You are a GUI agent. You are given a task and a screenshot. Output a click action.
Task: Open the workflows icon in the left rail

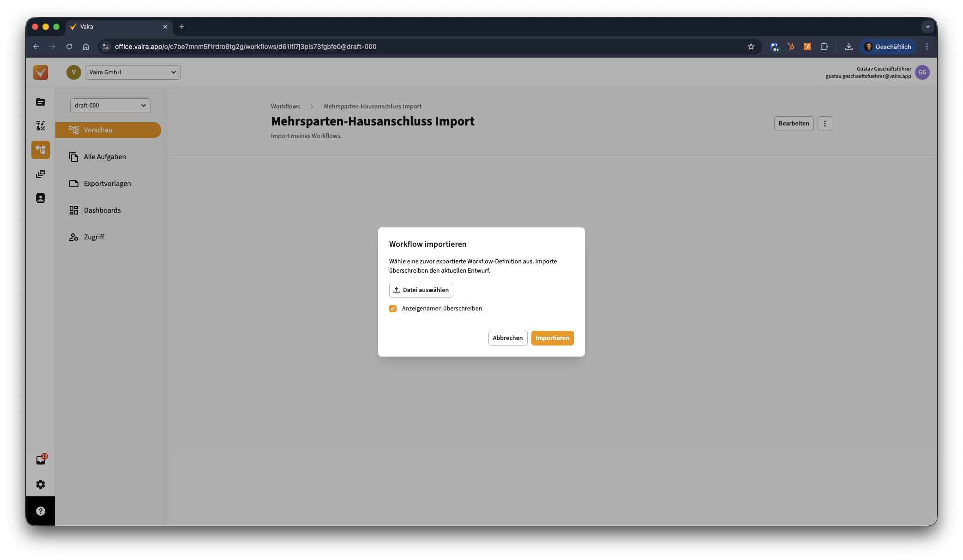(41, 150)
